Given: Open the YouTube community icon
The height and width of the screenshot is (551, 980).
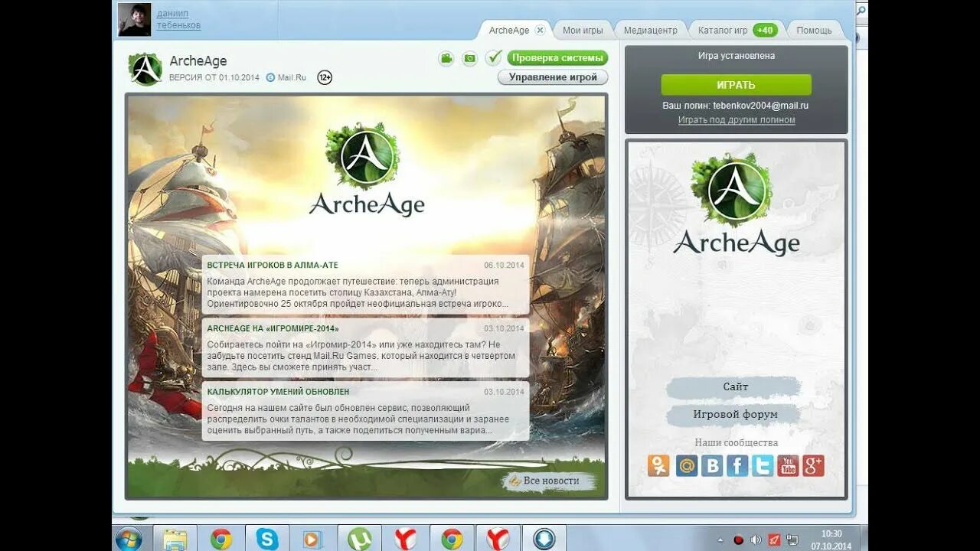Looking at the screenshot, I should coord(788,465).
